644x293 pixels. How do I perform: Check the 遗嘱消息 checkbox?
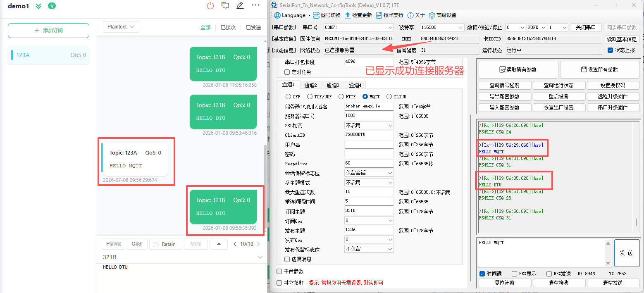coord(287,259)
